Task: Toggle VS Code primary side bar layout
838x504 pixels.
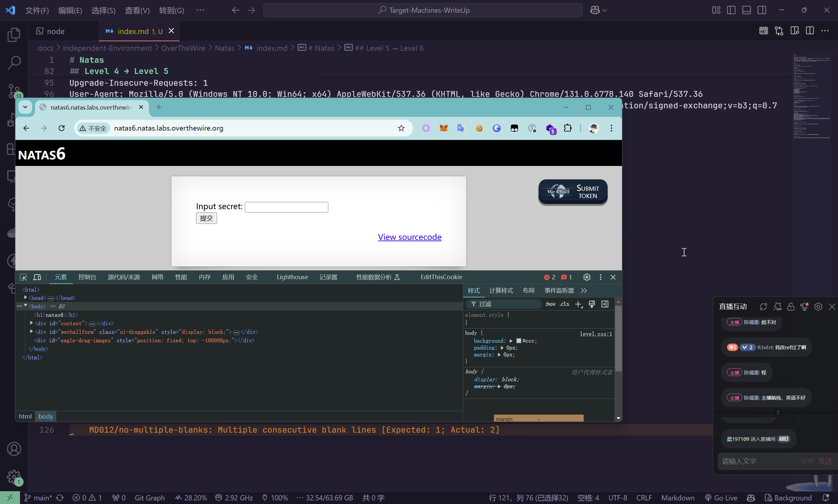Action: 731,10
